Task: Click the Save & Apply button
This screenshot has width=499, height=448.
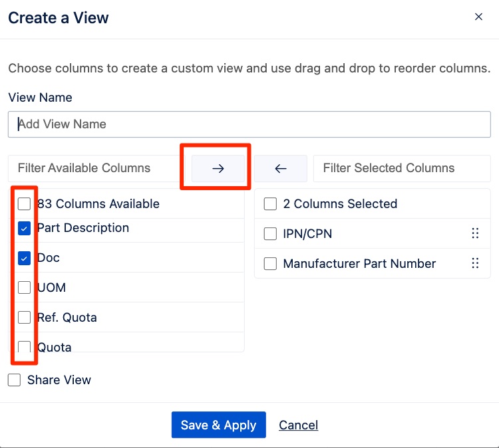Action: coord(218,425)
